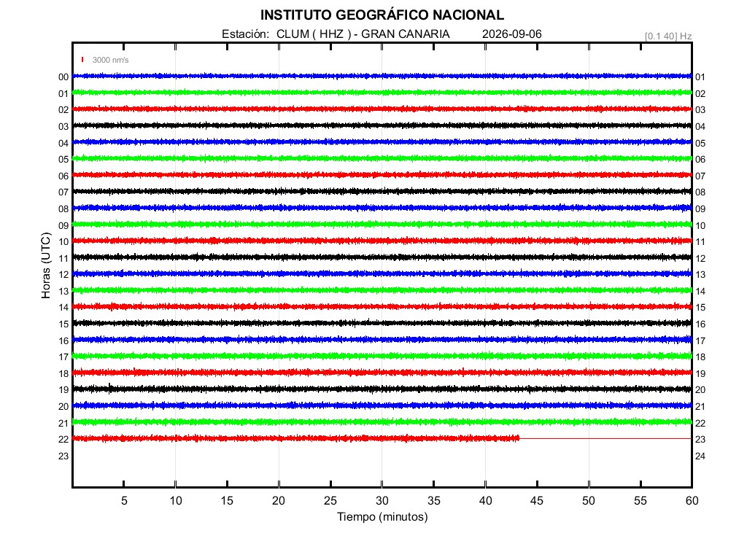Click the date 2026-09-06

pos(511,34)
